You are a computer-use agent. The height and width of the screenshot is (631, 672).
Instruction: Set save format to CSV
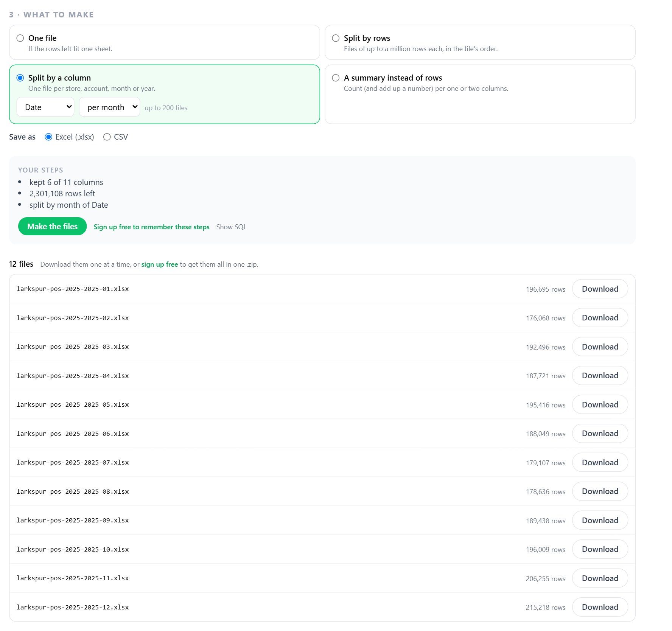point(107,137)
